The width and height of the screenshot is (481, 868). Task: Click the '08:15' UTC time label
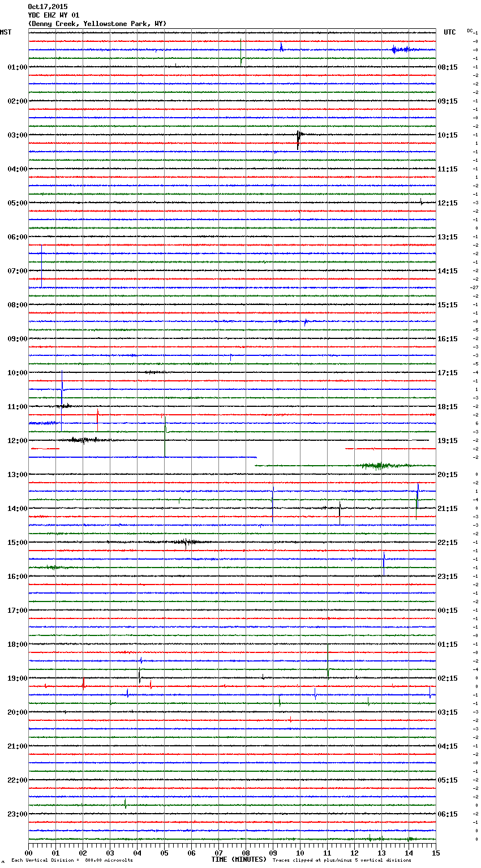pos(448,67)
